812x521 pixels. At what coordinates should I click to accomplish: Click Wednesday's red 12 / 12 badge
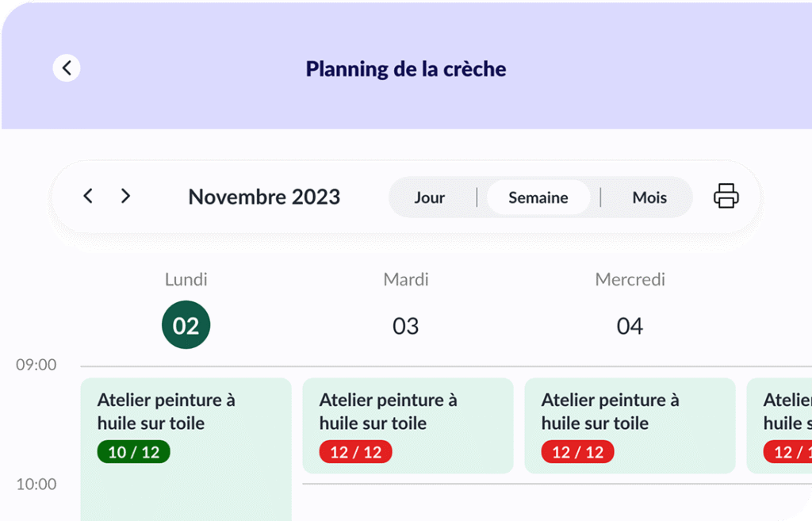(x=578, y=452)
